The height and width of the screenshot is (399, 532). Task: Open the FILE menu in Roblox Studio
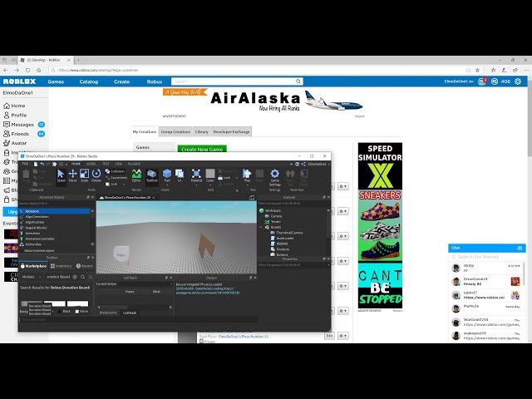tap(26, 164)
